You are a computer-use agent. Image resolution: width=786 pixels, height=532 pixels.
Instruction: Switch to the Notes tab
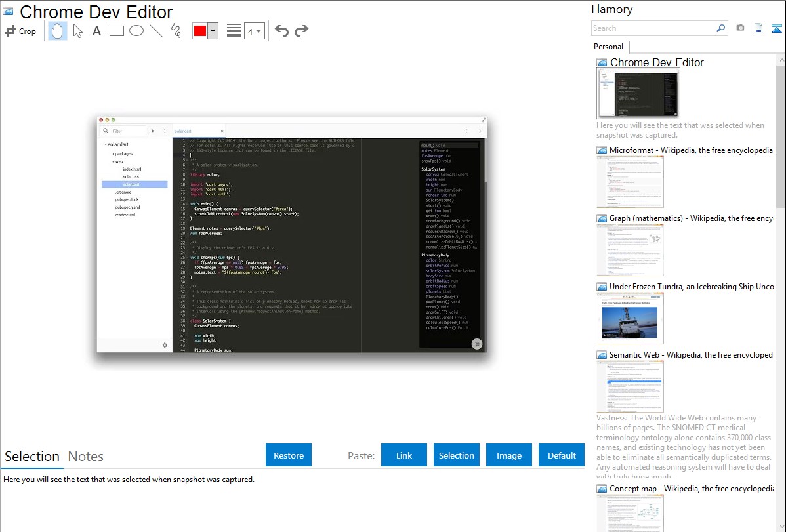point(86,457)
